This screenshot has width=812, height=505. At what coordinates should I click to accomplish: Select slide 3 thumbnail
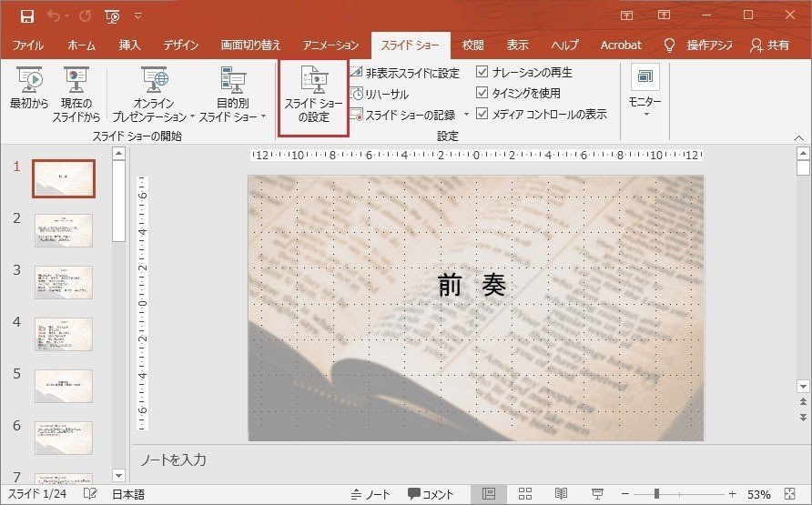pyautogui.click(x=64, y=282)
